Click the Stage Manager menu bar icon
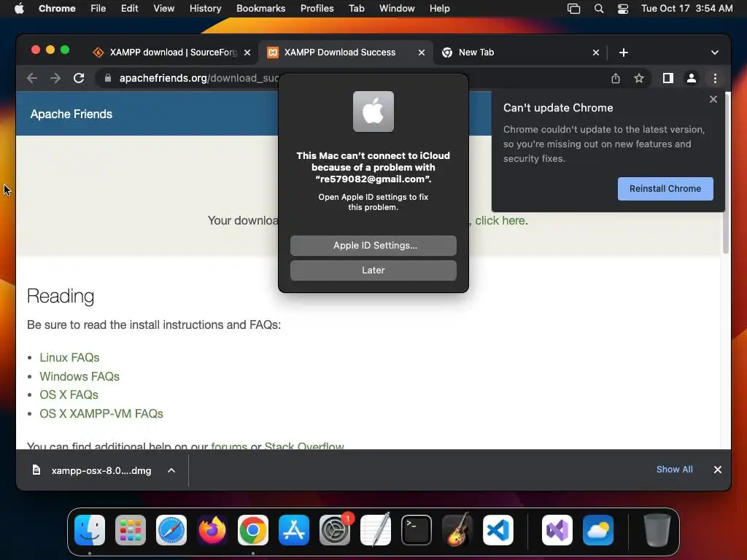 click(x=573, y=9)
